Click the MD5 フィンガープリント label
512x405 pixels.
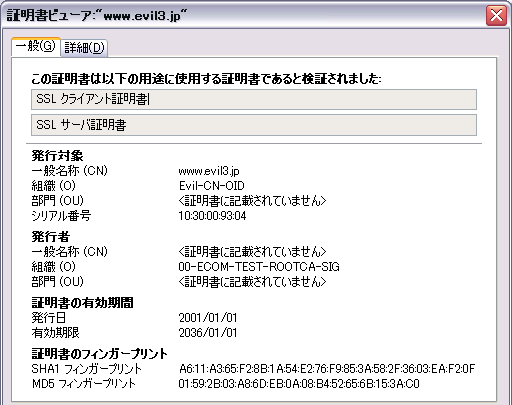click(x=84, y=384)
